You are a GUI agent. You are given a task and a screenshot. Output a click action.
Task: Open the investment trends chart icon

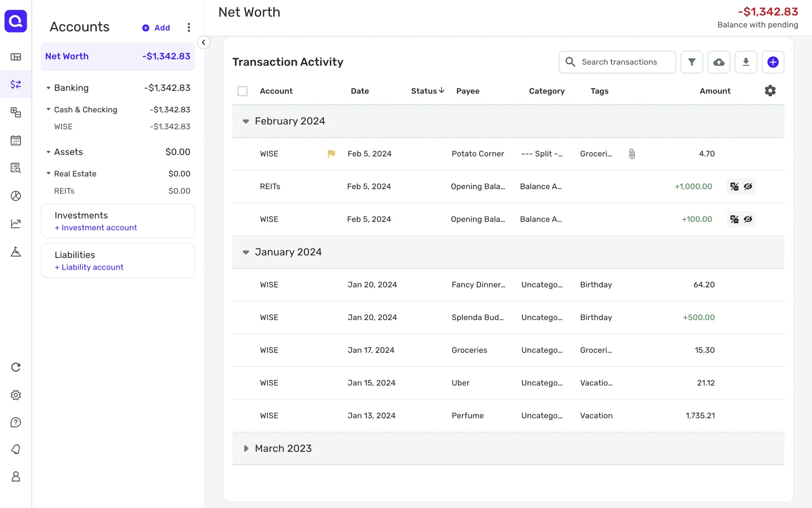pyautogui.click(x=16, y=224)
